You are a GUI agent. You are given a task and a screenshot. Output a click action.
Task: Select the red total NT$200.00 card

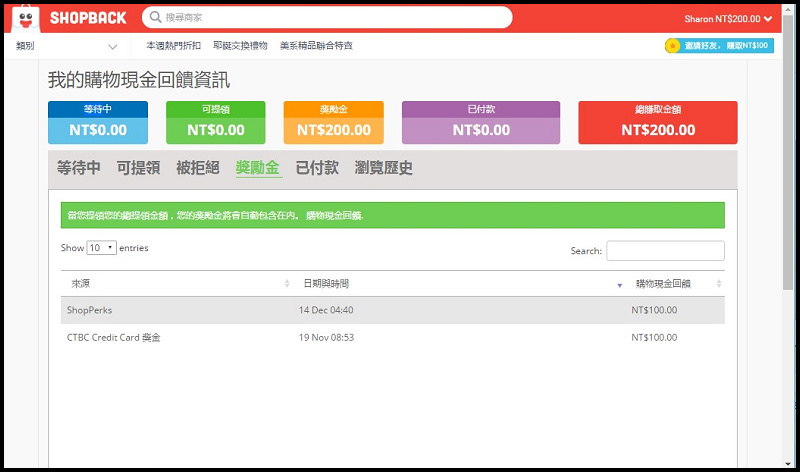point(658,122)
